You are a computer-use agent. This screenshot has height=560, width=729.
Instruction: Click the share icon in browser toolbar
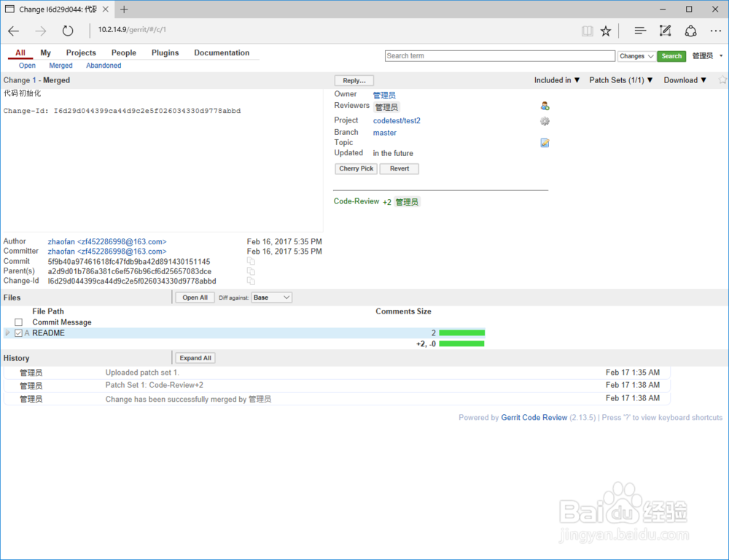point(691,31)
